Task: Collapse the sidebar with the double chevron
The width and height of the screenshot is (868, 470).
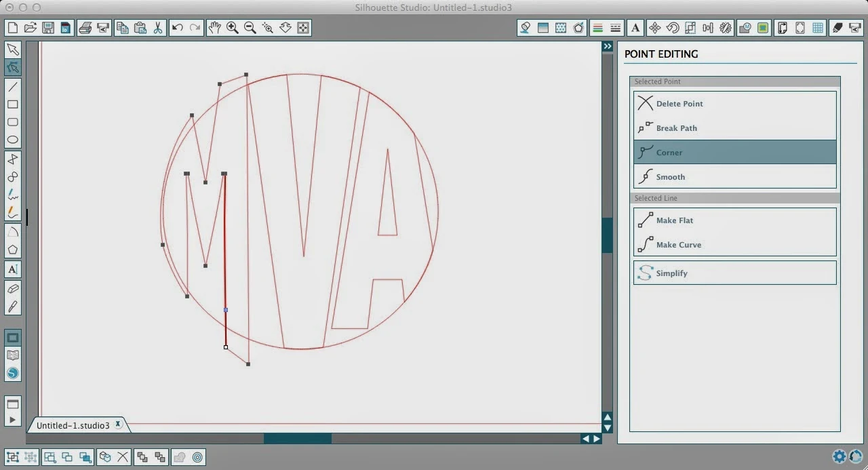Action: coord(607,46)
